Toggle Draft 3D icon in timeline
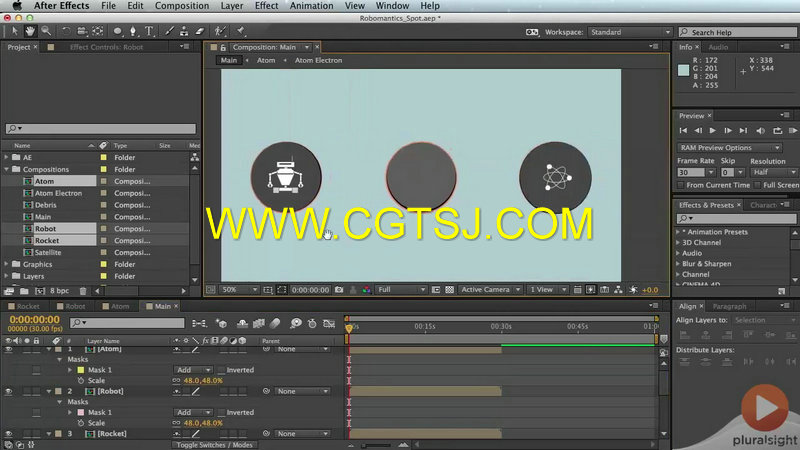This screenshot has height=450, width=800. (221, 323)
